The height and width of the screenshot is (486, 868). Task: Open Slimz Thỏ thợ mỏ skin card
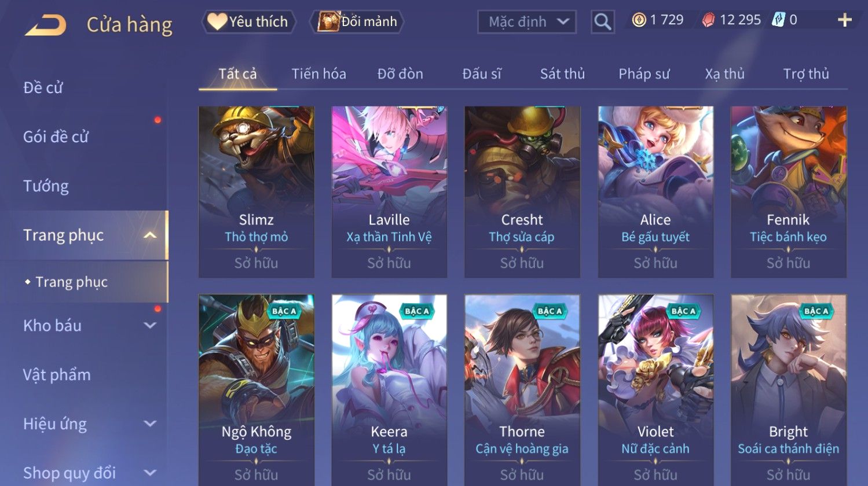click(257, 192)
